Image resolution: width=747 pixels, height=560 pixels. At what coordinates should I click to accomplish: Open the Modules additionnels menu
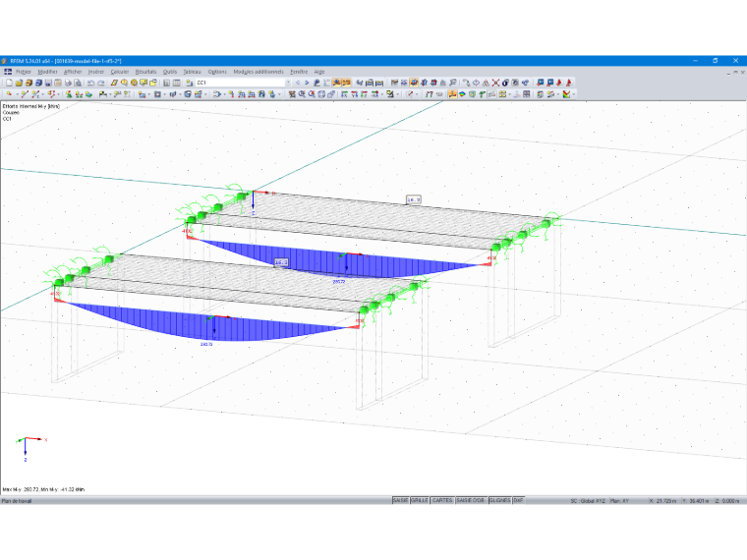click(259, 72)
